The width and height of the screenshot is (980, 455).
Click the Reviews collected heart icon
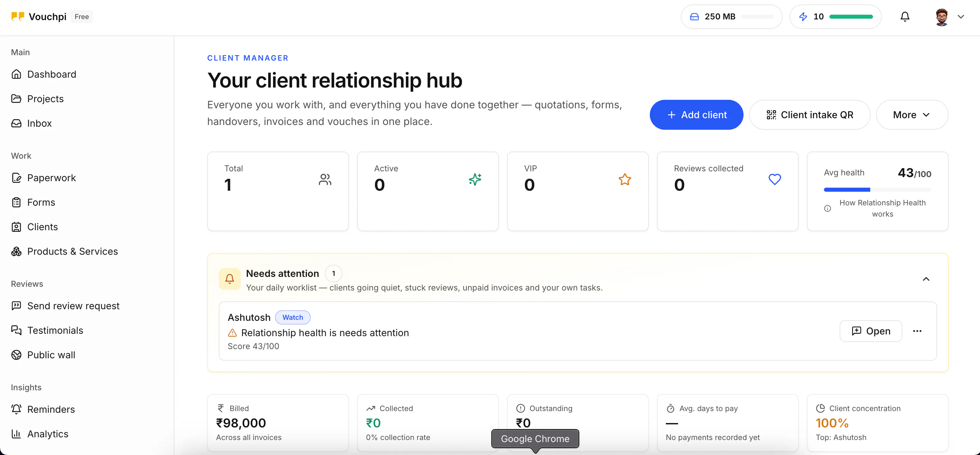[x=775, y=179]
